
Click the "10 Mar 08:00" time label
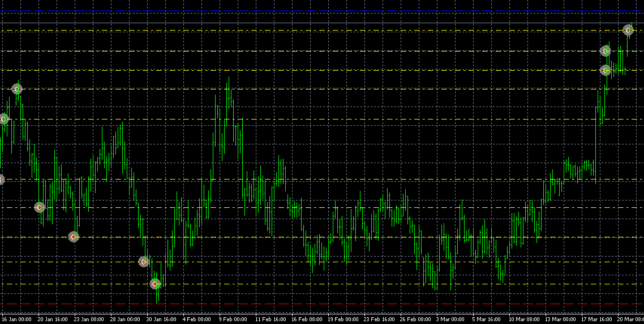click(525, 319)
